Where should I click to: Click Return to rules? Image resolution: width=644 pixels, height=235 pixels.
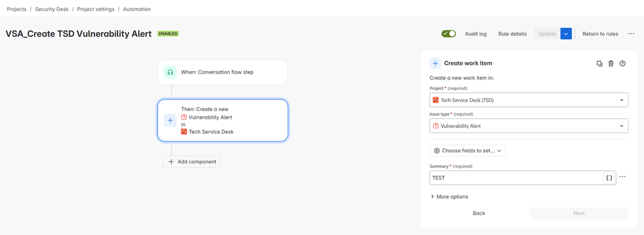(x=600, y=34)
